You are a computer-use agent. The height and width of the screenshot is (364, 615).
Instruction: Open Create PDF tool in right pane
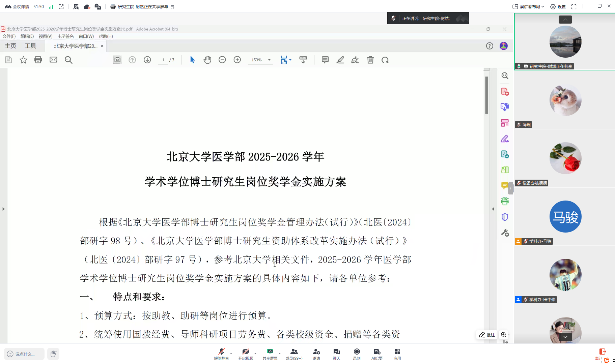click(x=505, y=92)
